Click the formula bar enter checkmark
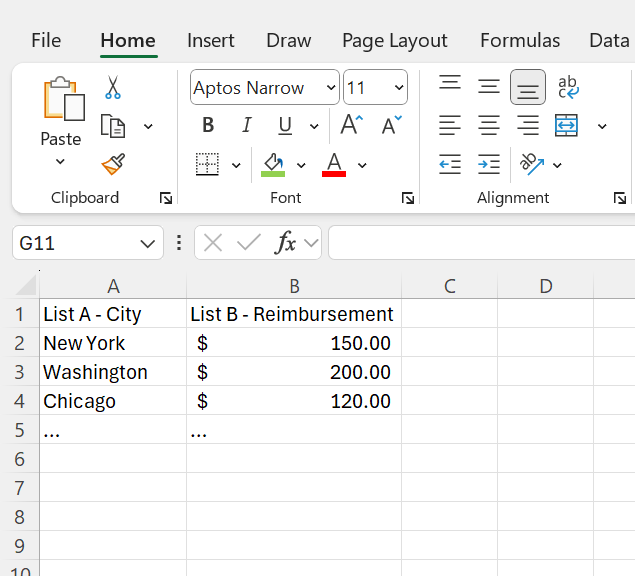This screenshot has width=635, height=576. click(248, 243)
